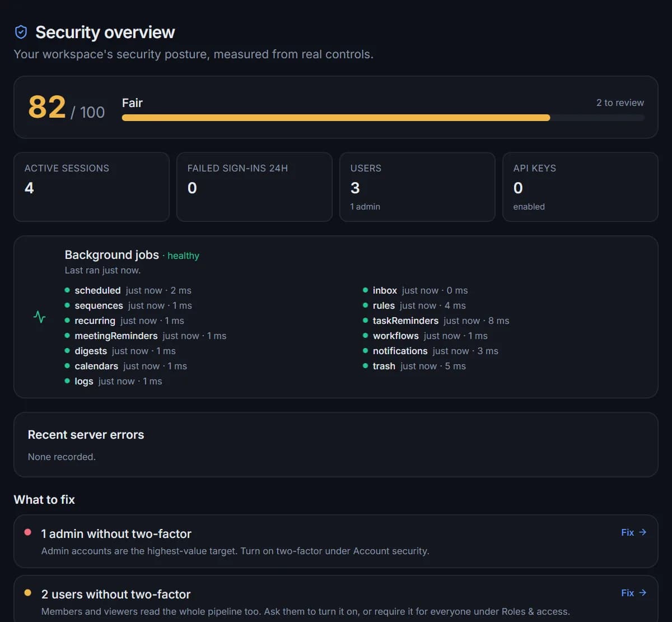Image resolution: width=672 pixels, height=622 pixels.
Task: Click the 'Security overview' page title
Action: click(x=105, y=32)
